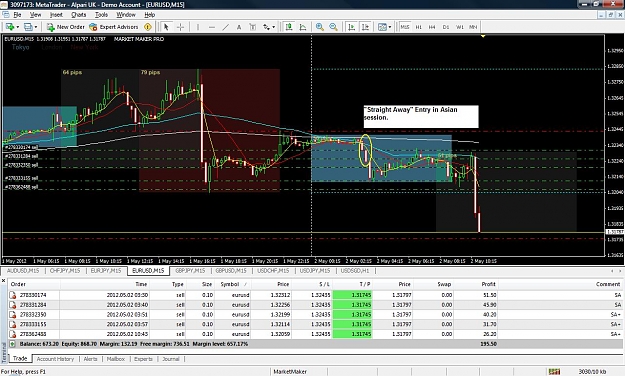Select the W1 timeframe
Image resolution: width=625 pixels, height=376 pixels.
(x=460, y=27)
